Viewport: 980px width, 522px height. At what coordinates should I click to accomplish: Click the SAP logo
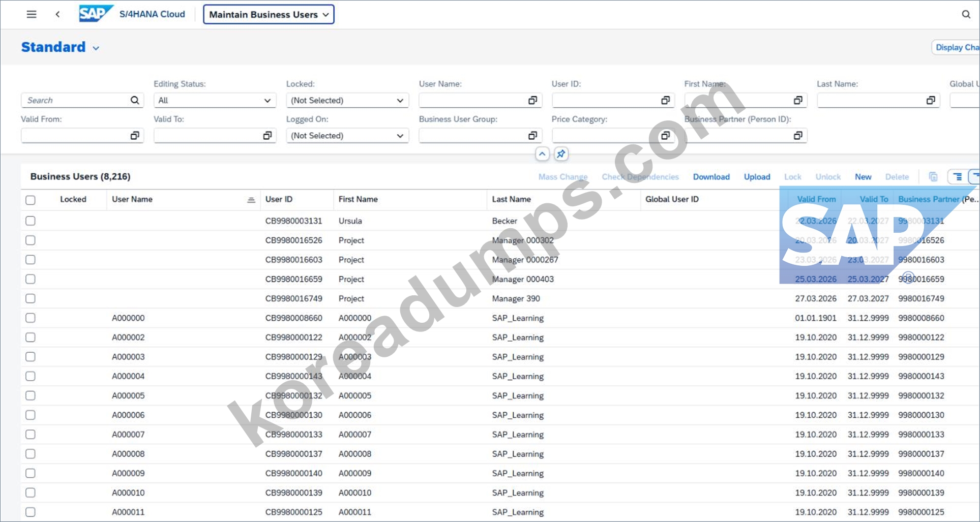click(96, 14)
